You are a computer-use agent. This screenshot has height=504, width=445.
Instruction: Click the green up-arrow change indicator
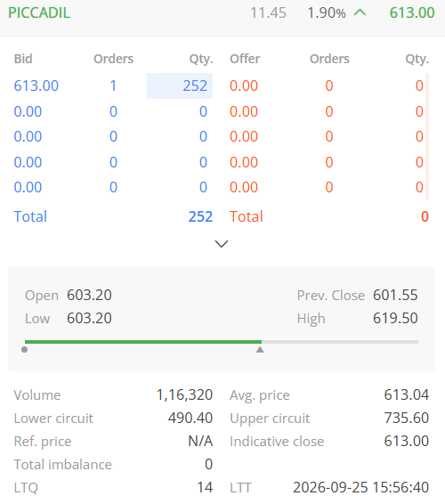tap(360, 12)
